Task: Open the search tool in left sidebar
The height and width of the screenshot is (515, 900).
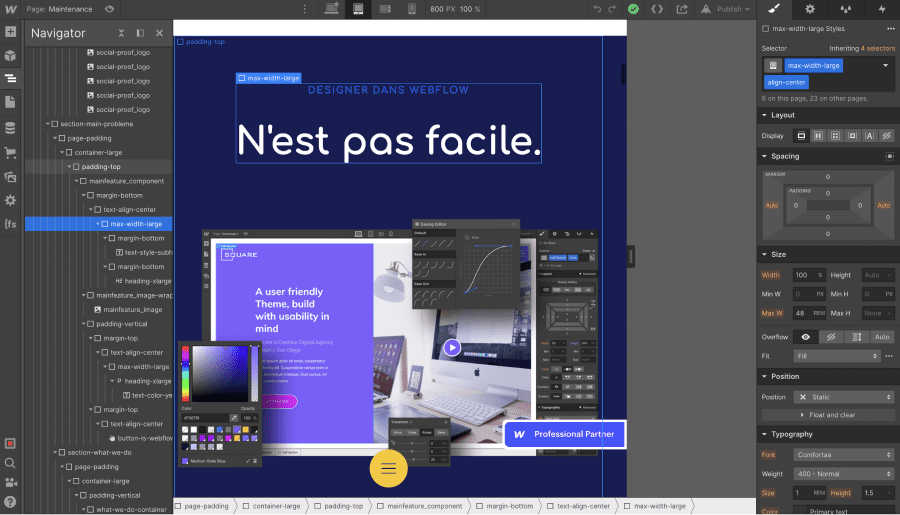Action: (10, 463)
